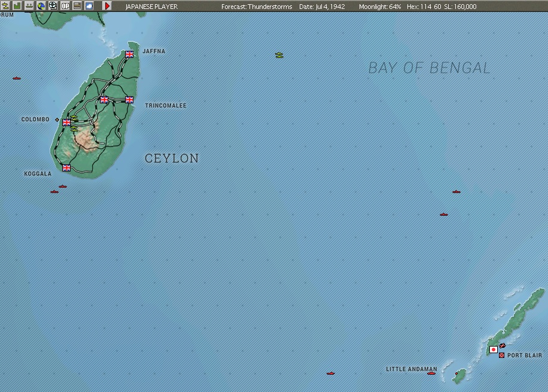
Task: Select red ship icon northwest of Ceylon
Action: (x=16, y=78)
